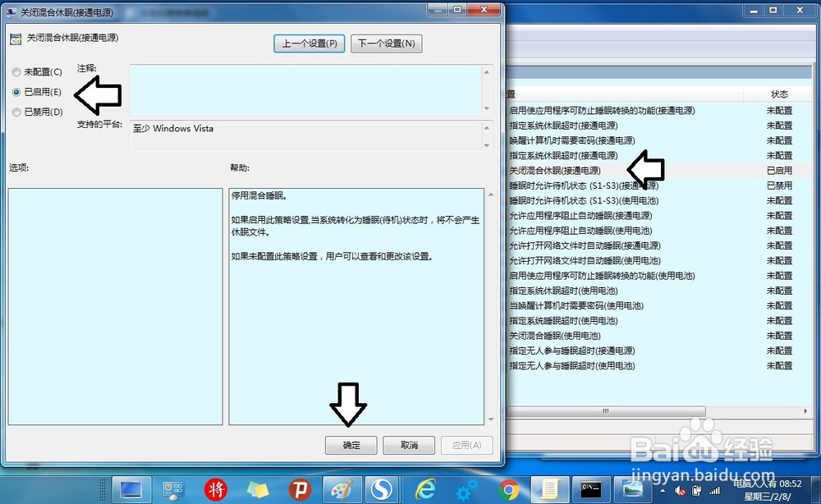Select 指定系统休眠超时(使用电池) policy row
Image resolution: width=821 pixels, height=504 pixels.
[563, 291]
